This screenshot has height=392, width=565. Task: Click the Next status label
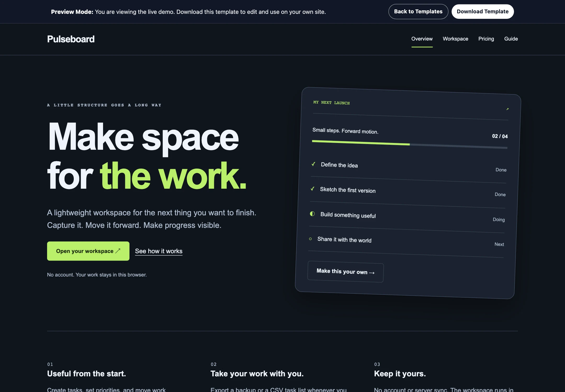(499, 244)
